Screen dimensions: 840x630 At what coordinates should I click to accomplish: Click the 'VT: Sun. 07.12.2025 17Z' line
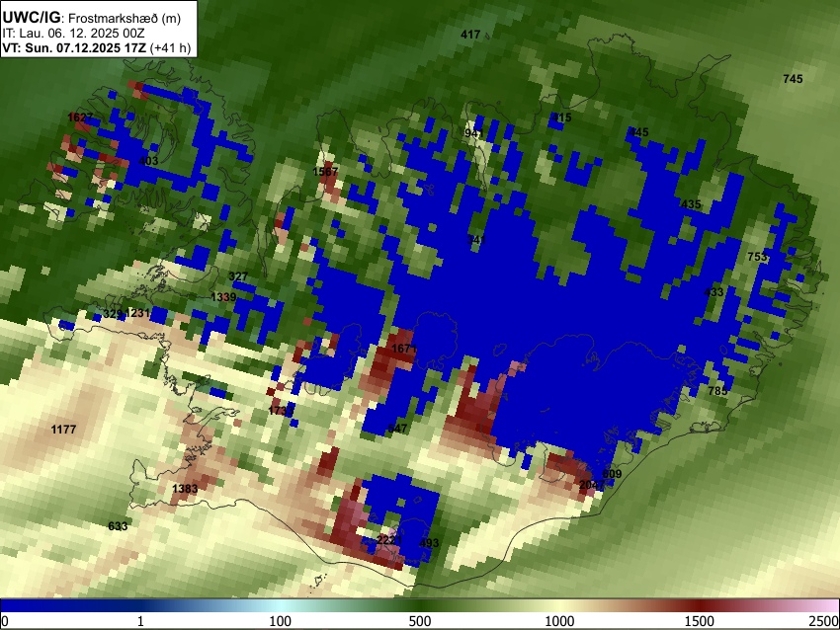coord(74,47)
